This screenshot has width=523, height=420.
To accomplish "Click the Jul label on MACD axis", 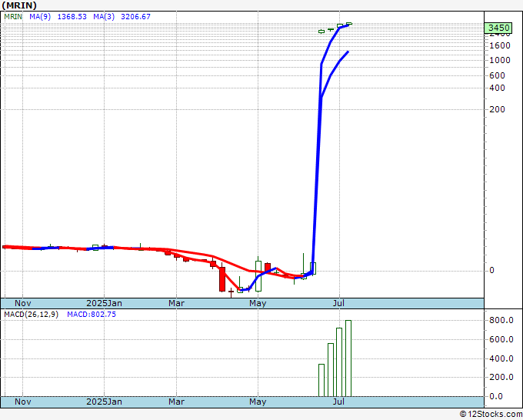I will pos(339,402).
